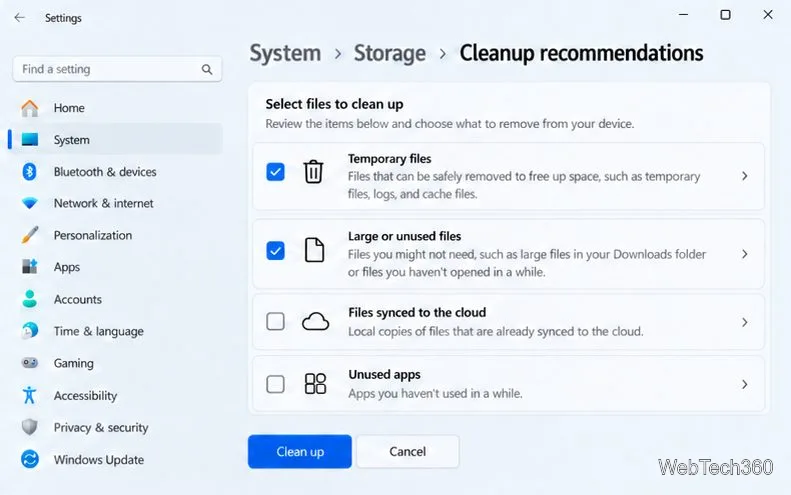The image size is (791, 495).
Task: Open Apps settings page
Action: click(x=116, y=267)
